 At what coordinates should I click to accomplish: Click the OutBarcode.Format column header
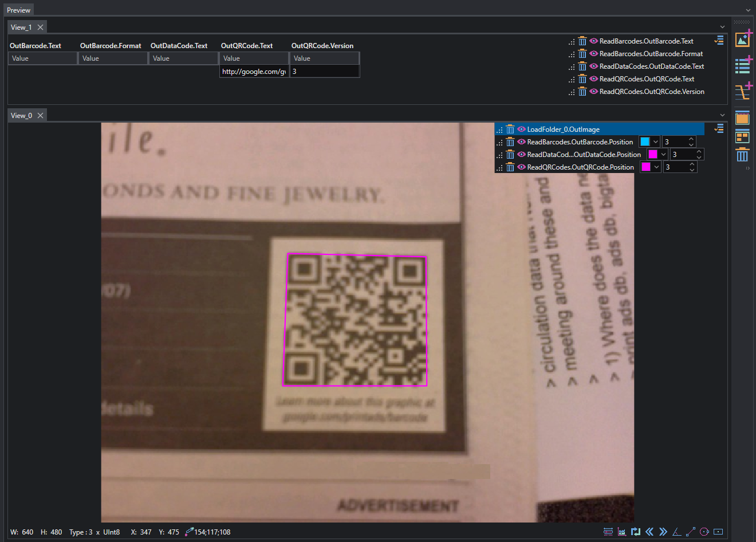coord(111,46)
